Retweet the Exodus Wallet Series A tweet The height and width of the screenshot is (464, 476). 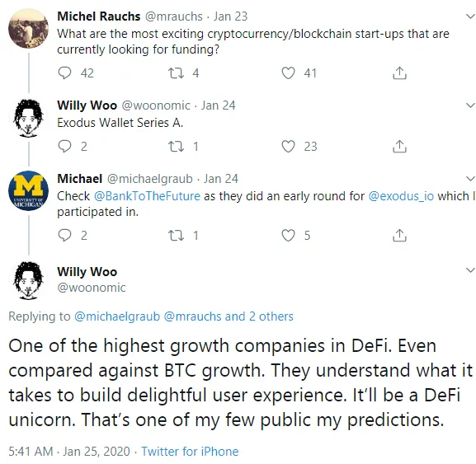[176, 147]
